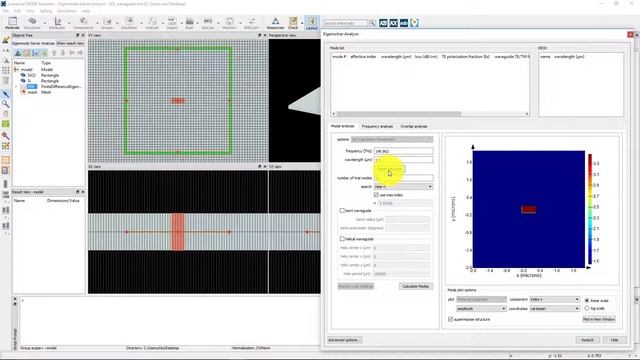This screenshot has height=360, width=640.
Task: Switch to the Frequency analysis tab
Action: [377, 126]
